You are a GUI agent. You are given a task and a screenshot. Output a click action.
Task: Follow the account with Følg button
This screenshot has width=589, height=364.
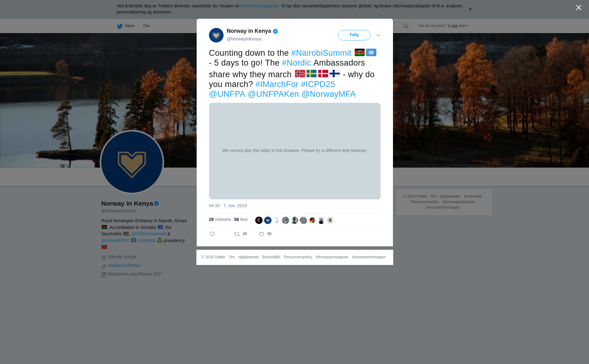[354, 35]
